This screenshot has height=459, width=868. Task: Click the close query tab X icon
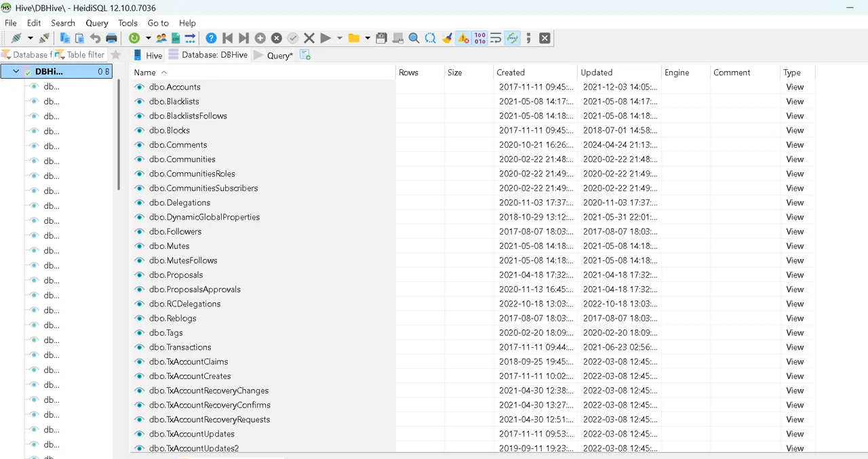point(545,38)
